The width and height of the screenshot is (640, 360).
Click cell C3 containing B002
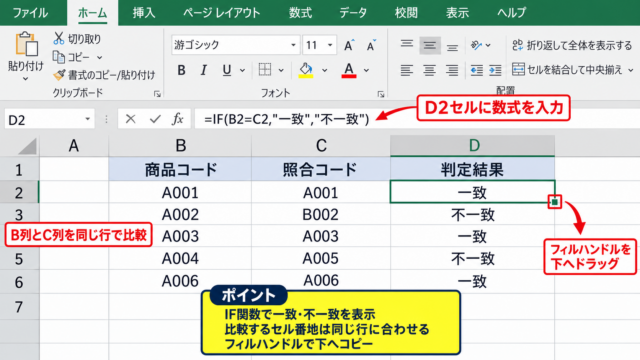click(320, 214)
